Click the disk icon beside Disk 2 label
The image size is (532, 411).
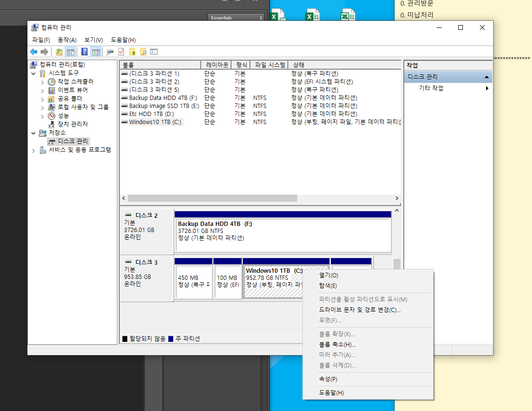128,215
